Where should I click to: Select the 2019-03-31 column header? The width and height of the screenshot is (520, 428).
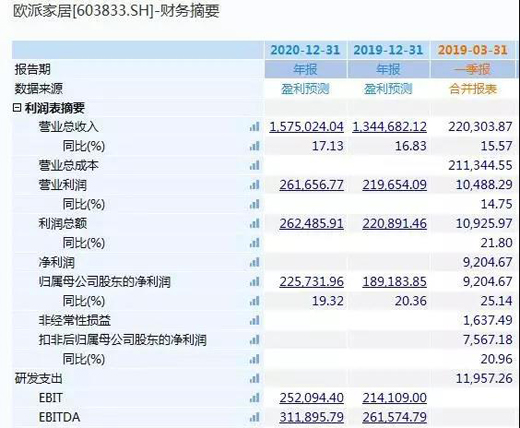(473, 50)
